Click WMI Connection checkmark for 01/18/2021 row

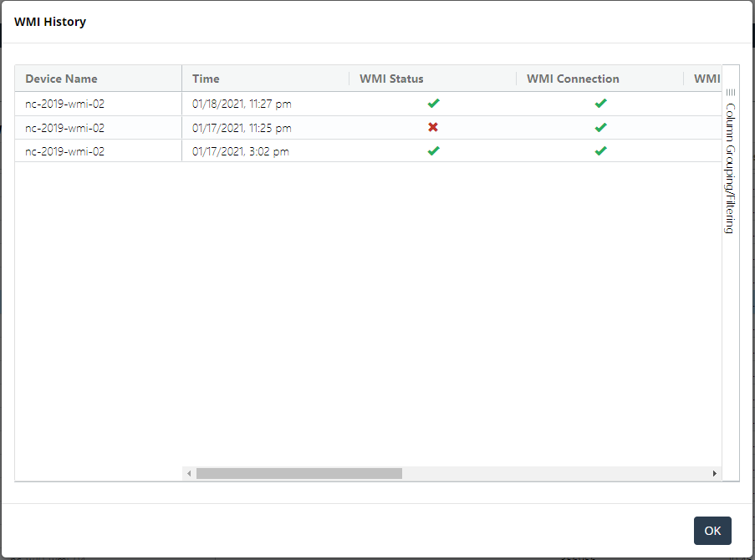(600, 104)
